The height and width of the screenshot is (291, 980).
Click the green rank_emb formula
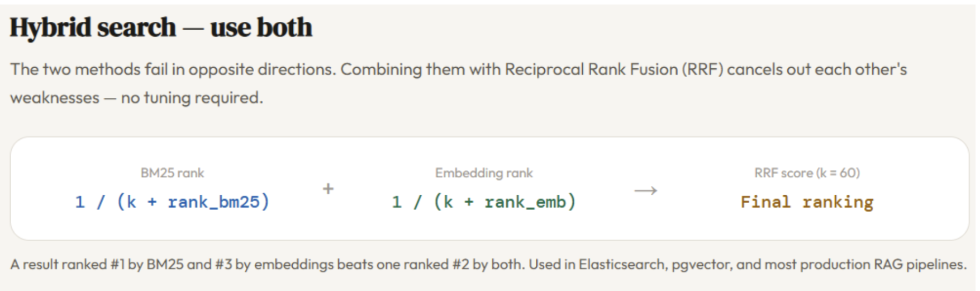[484, 201]
